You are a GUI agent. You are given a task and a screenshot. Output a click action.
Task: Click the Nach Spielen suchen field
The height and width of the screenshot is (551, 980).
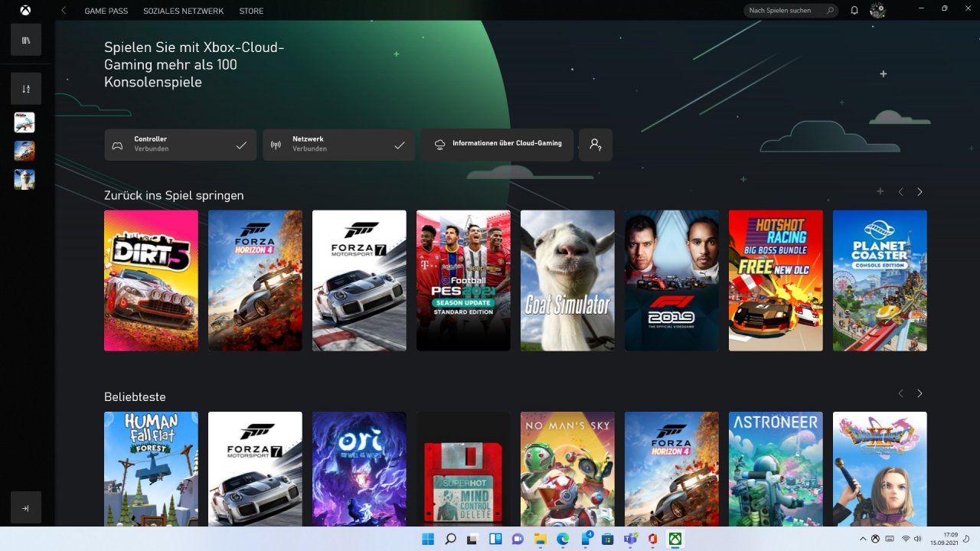(x=792, y=11)
